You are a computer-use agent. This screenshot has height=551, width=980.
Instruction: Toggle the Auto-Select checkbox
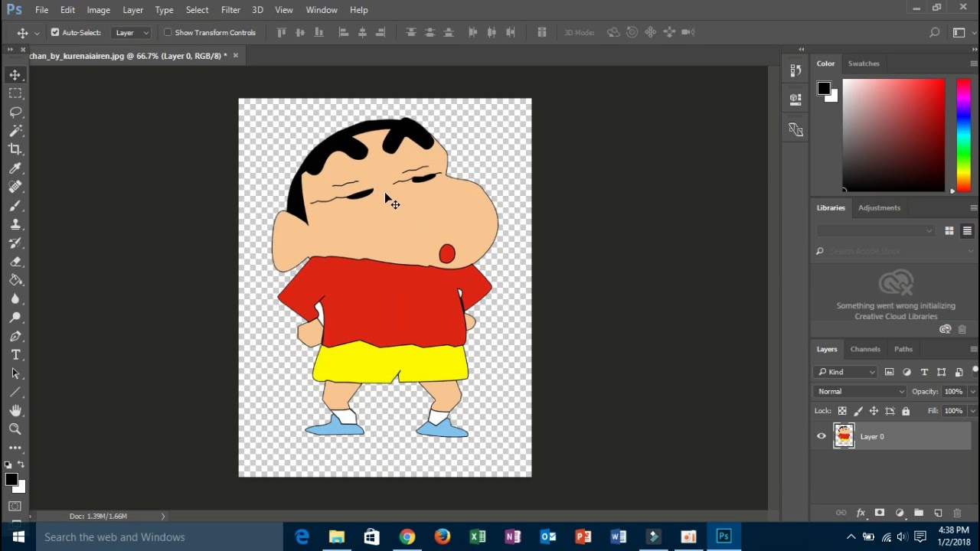[55, 32]
